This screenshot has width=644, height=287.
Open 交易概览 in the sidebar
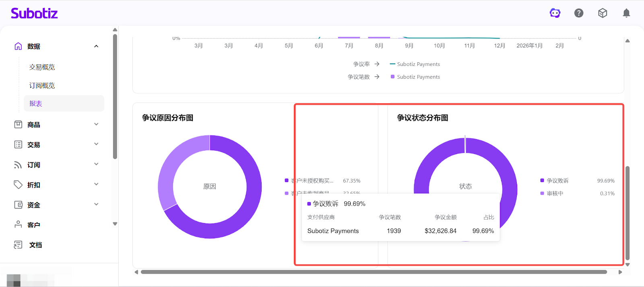42,67
